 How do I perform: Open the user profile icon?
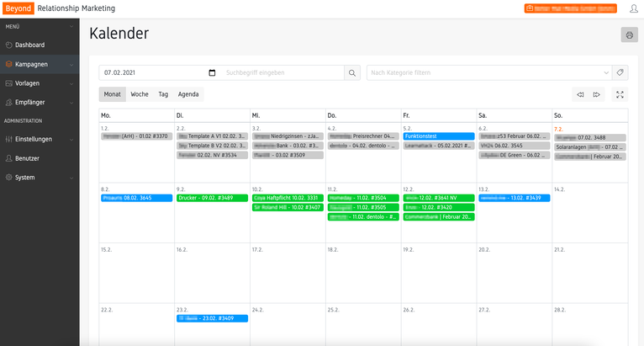633,8
